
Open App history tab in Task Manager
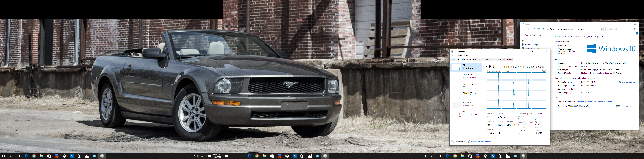(x=477, y=59)
